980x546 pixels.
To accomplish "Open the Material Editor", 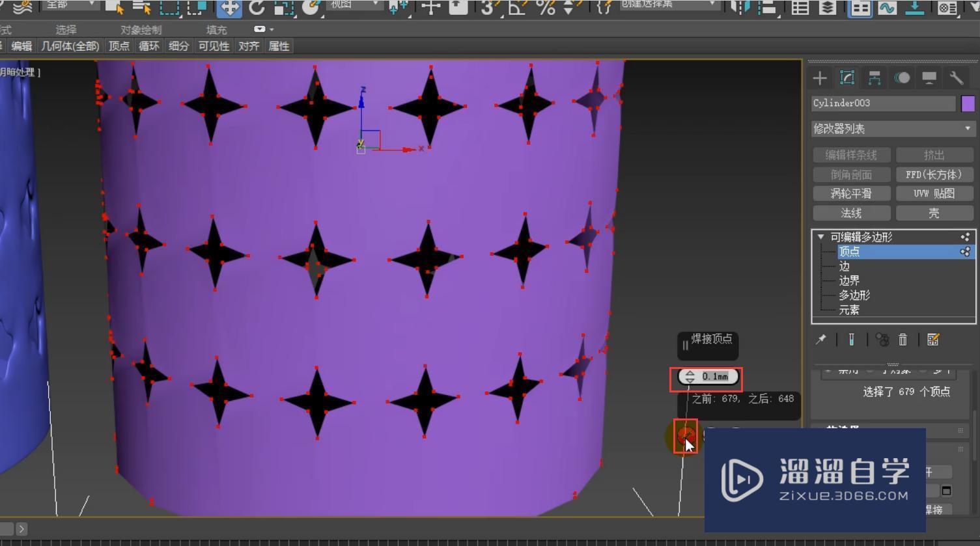I will coord(947,7).
